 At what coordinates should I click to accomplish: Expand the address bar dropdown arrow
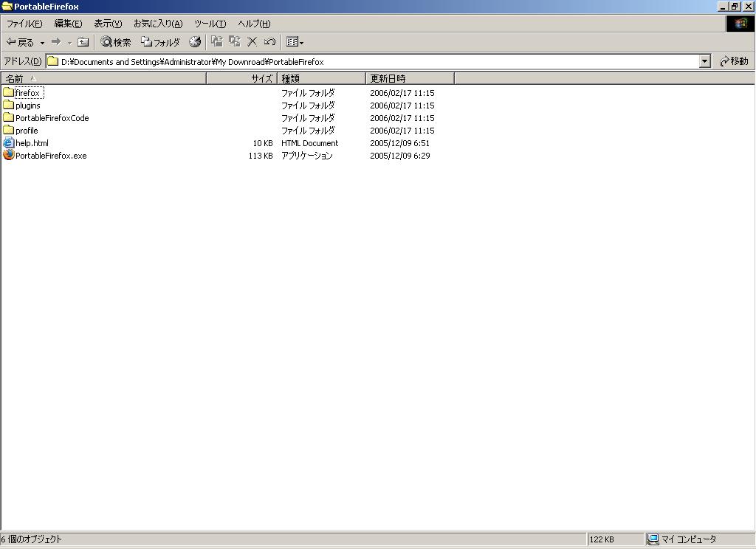[x=705, y=61]
